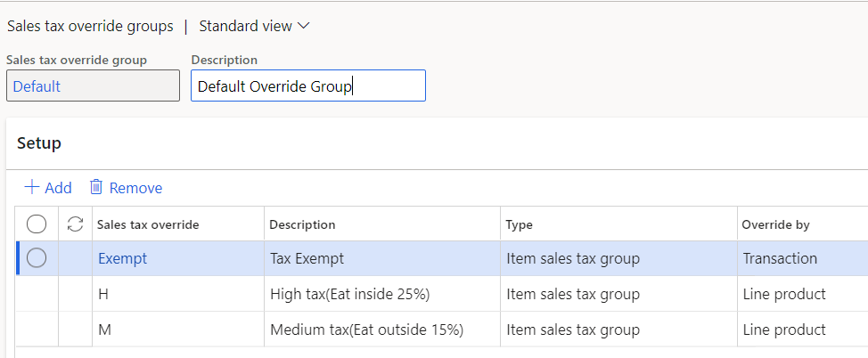Click the High tax(Eat inside 25%) description cell
This screenshot has height=358, width=868.
coord(366,294)
